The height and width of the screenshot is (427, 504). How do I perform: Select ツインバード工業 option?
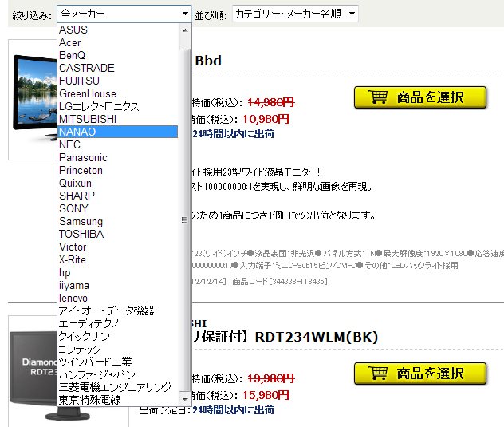[118, 362]
